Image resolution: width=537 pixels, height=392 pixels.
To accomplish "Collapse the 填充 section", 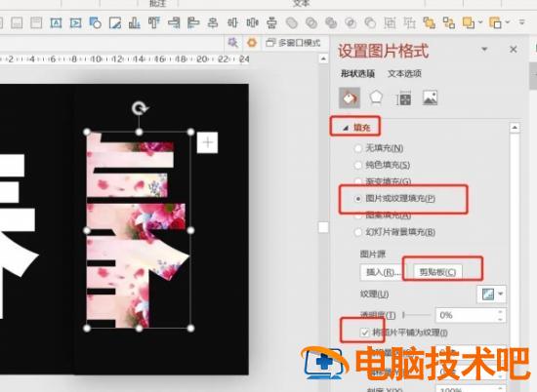I will pyautogui.click(x=346, y=128).
